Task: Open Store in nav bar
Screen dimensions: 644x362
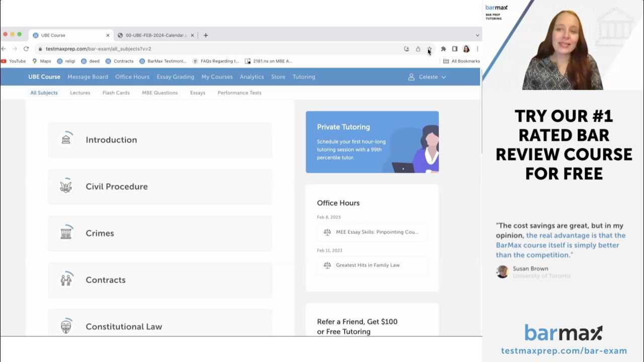Action: tap(278, 77)
